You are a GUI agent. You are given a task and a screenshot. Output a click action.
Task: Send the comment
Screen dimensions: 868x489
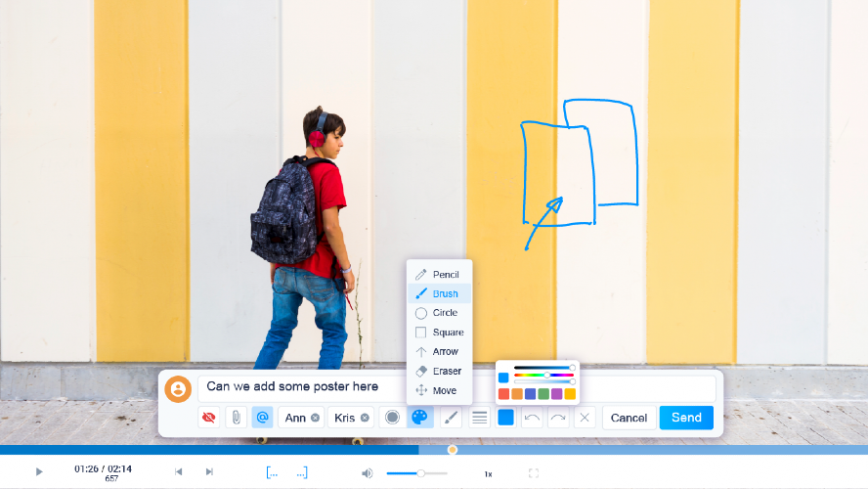pos(686,418)
